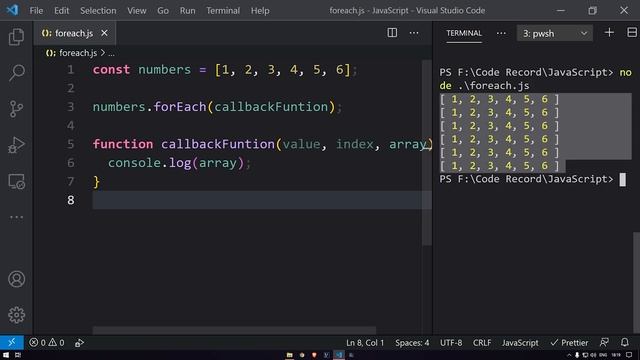The height and width of the screenshot is (360, 640).
Task: Close the foreach.js editor tab
Action: click(104, 33)
